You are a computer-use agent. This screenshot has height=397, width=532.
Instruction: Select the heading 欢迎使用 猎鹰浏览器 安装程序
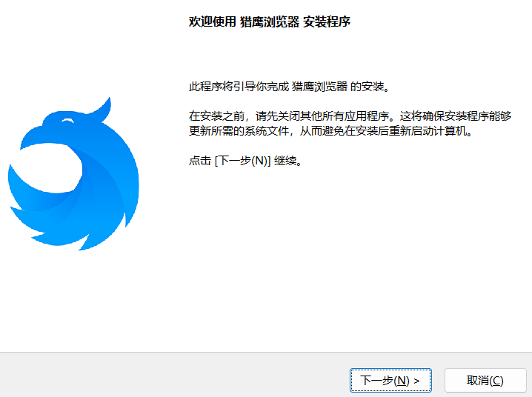pyautogui.click(x=270, y=21)
